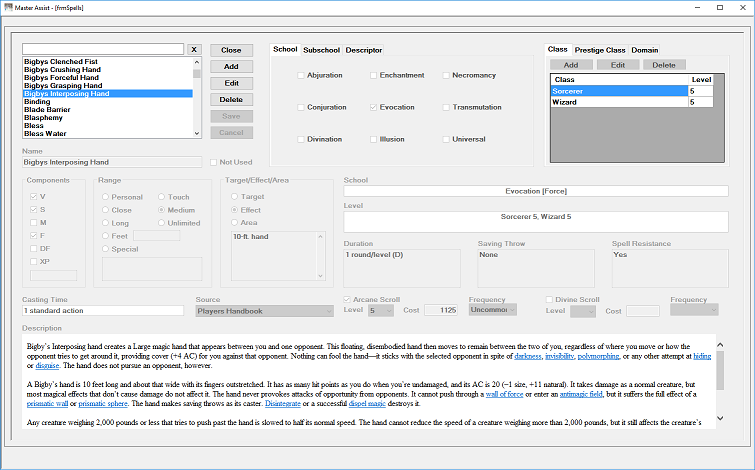Select Blasphemy in the spell list
755x470 pixels.
tap(108, 118)
